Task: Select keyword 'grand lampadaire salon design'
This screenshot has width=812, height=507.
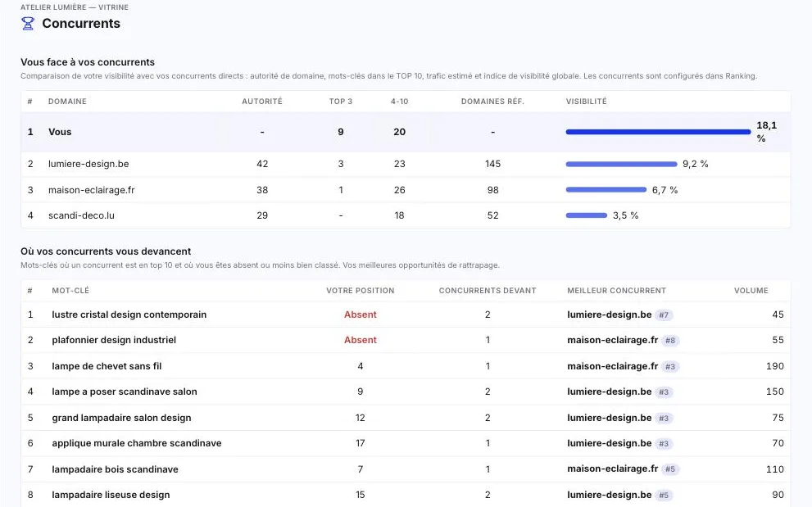Action: pyautogui.click(x=121, y=418)
